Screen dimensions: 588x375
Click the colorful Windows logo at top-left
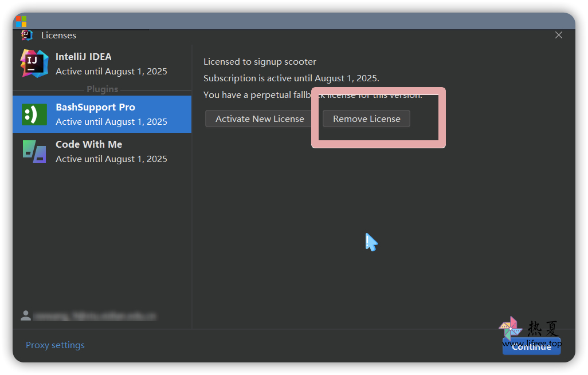point(21,22)
